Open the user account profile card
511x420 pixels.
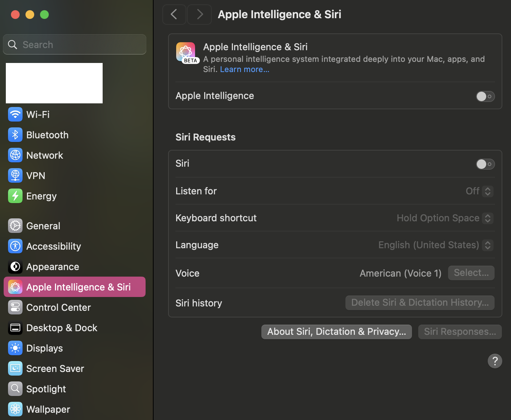coord(54,83)
